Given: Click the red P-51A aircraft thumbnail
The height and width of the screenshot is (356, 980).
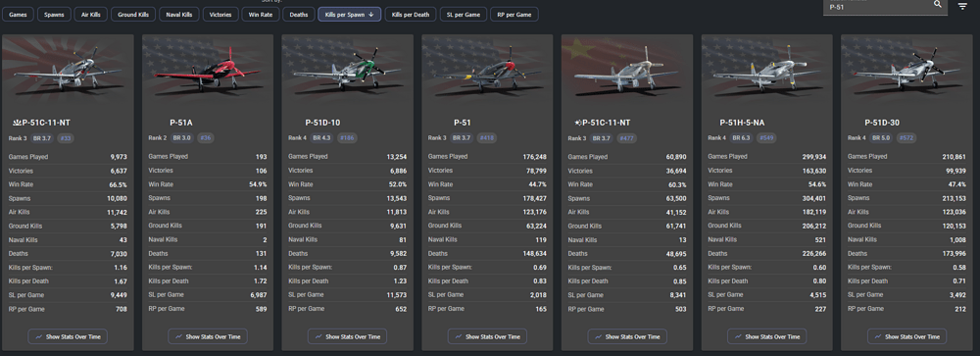Looking at the screenshot, I should click(x=208, y=66).
